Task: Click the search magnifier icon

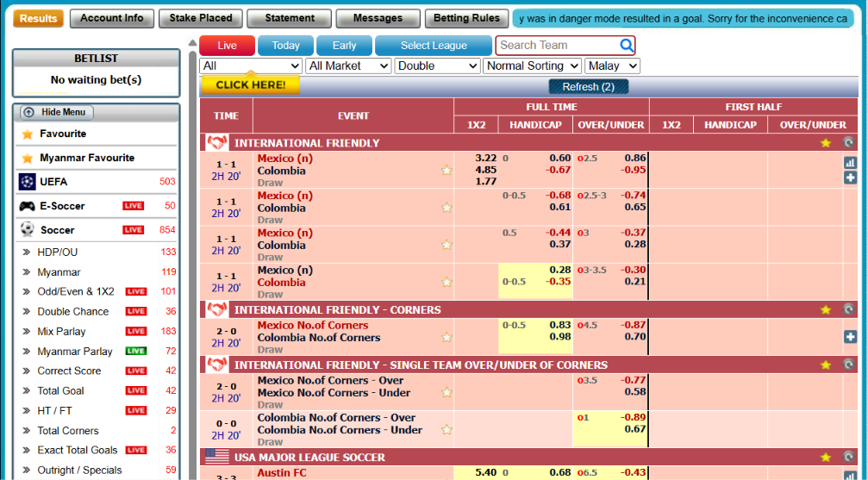Action: [x=626, y=46]
